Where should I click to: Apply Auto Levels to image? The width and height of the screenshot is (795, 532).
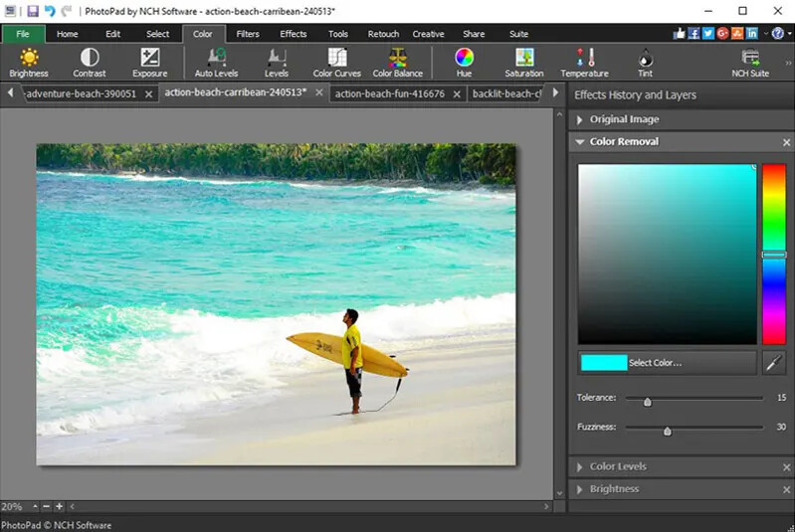tap(216, 59)
